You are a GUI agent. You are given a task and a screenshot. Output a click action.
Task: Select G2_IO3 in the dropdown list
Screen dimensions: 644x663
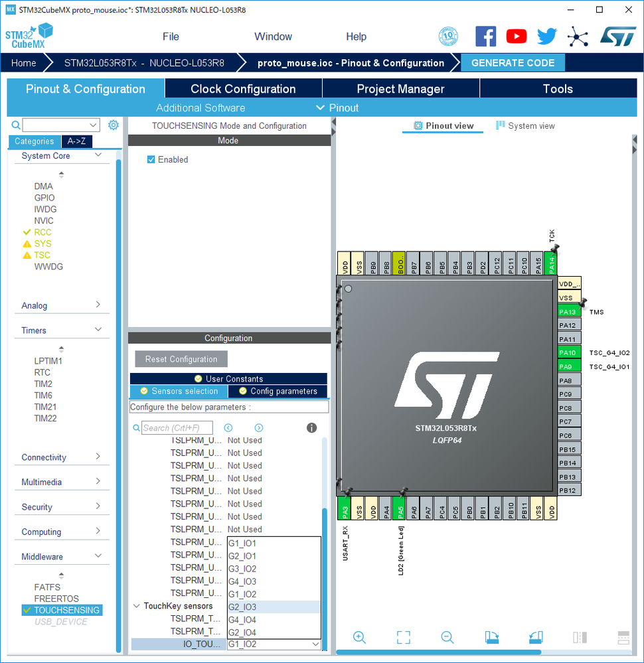274,607
